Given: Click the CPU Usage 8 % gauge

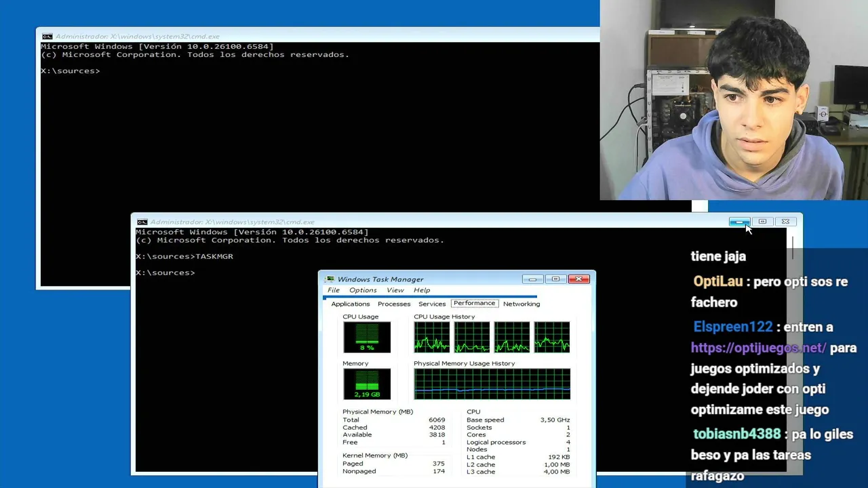Looking at the screenshot, I should (x=367, y=337).
